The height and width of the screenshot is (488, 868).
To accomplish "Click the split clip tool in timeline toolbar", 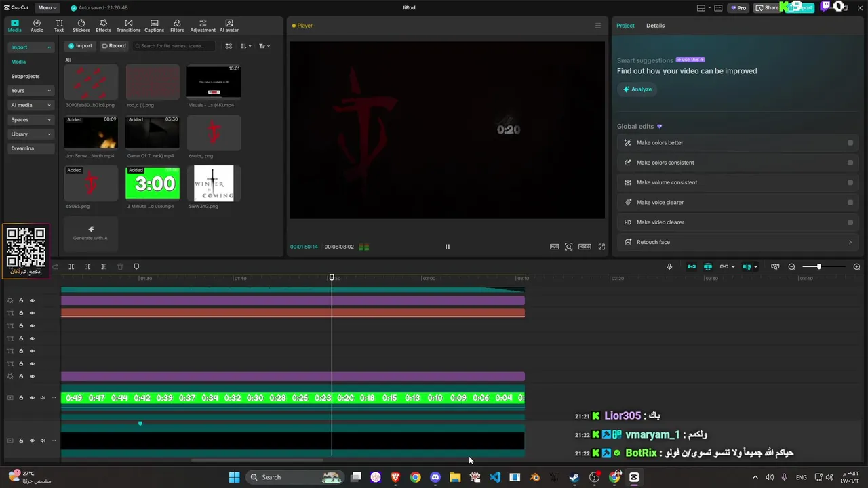I will pyautogui.click(x=71, y=266).
